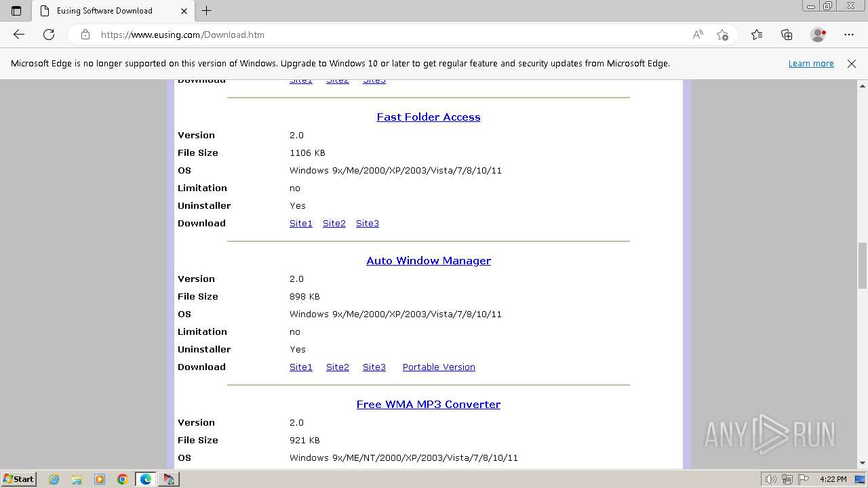This screenshot has width=868, height=488.
Task: Open File Explorer from the taskbar
Action: click(77, 479)
